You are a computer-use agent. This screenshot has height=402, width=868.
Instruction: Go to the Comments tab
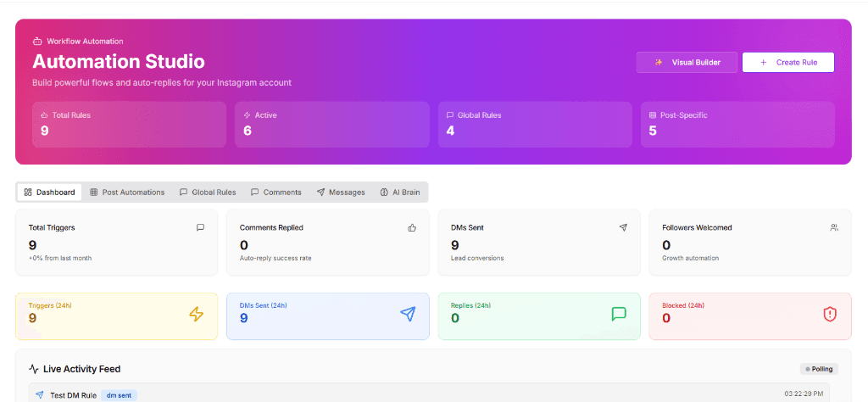tap(275, 193)
